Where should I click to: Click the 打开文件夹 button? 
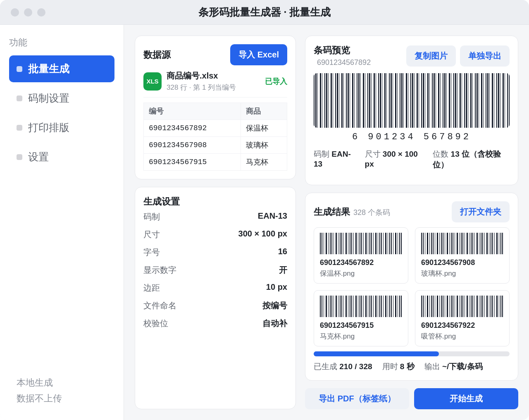click(x=481, y=212)
